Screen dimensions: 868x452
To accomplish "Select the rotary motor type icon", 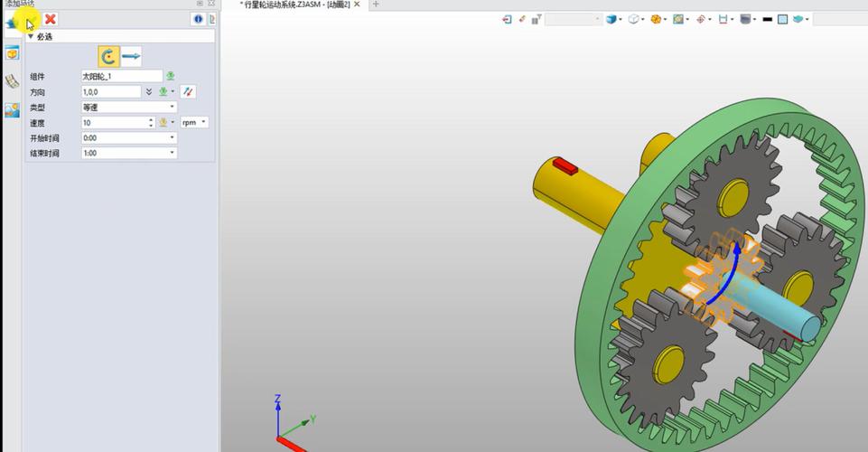I will pyautogui.click(x=109, y=56).
